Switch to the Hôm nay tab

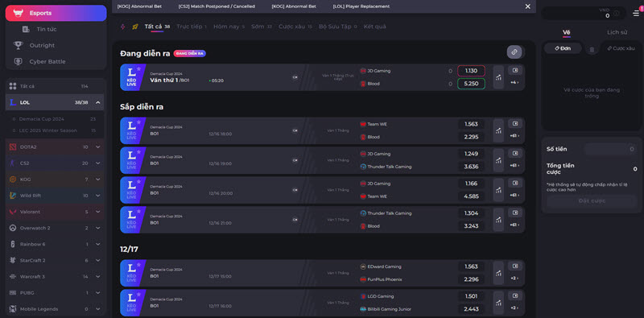click(x=229, y=27)
